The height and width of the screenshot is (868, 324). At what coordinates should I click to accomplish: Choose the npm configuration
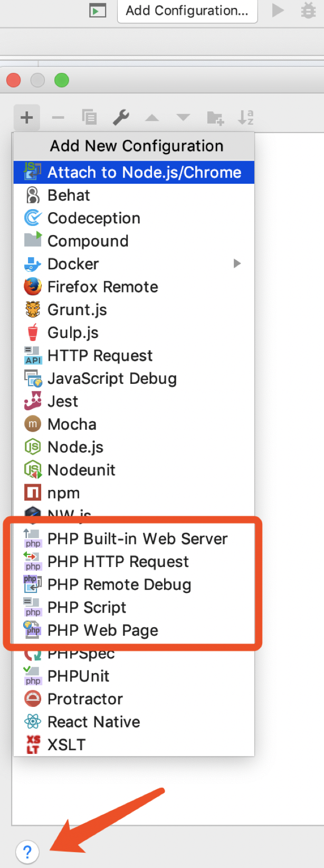[x=134, y=493]
